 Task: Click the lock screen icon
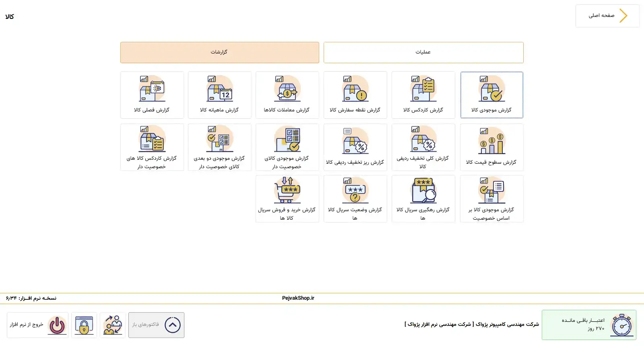pyautogui.click(x=84, y=325)
